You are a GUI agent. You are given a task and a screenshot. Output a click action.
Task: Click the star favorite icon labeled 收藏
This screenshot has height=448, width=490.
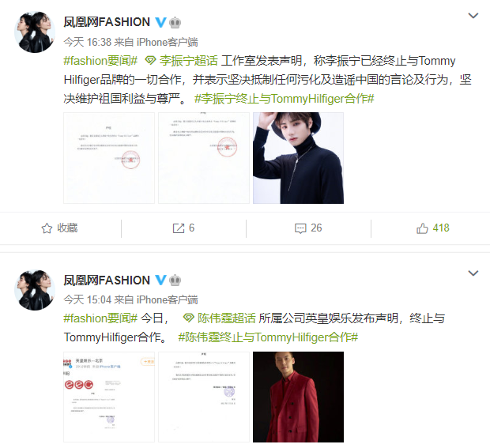click(x=47, y=228)
